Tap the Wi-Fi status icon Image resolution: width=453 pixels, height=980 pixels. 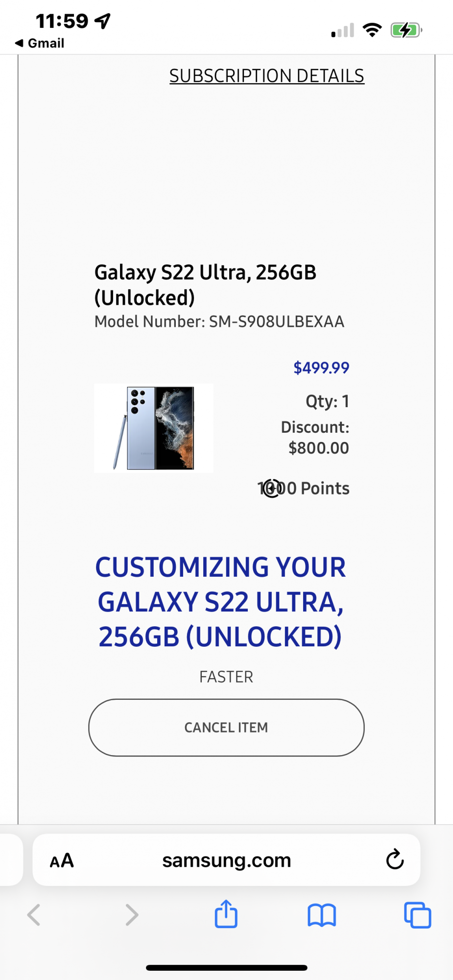(372, 30)
